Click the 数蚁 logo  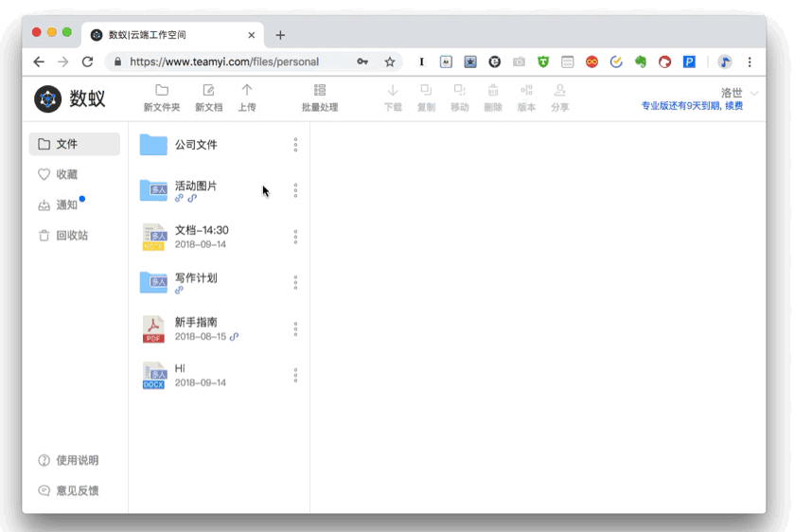point(70,98)
